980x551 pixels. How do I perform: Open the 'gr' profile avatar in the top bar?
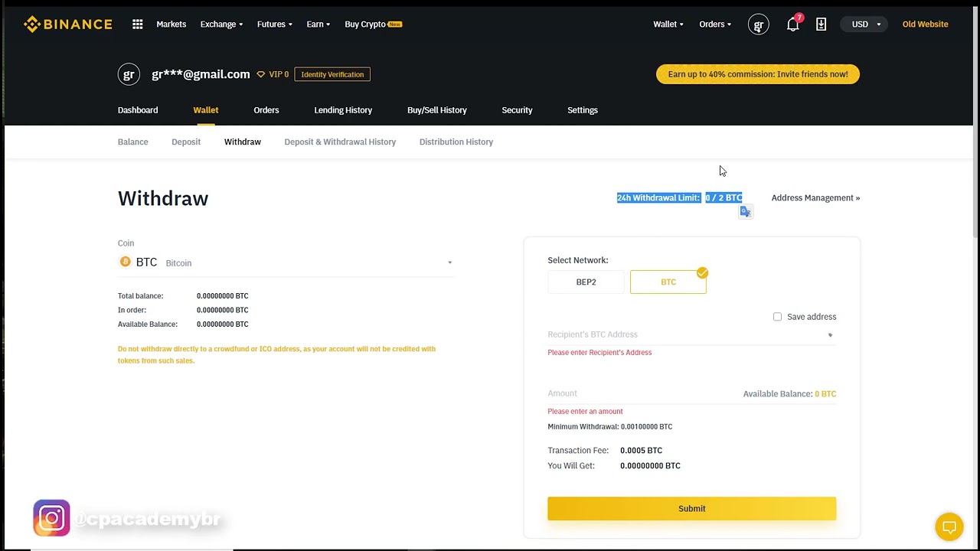point(759,24)
